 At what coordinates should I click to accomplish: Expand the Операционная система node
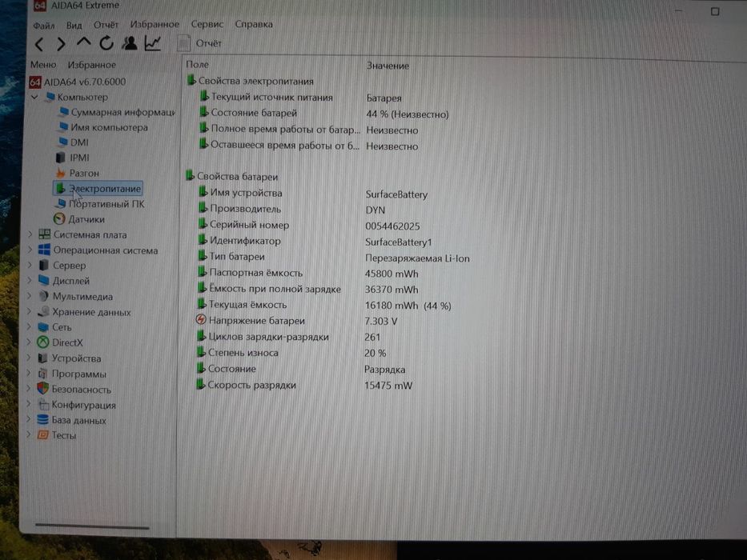[x=30, y=250]
